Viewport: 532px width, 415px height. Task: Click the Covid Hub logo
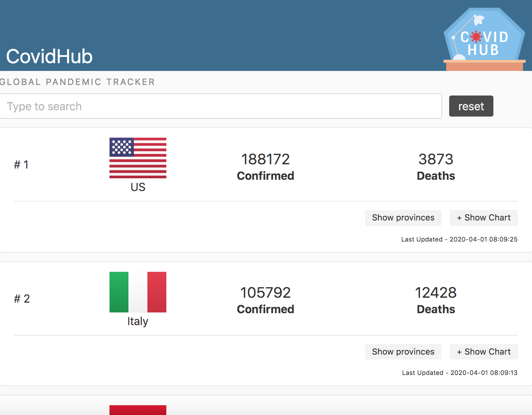485,39
